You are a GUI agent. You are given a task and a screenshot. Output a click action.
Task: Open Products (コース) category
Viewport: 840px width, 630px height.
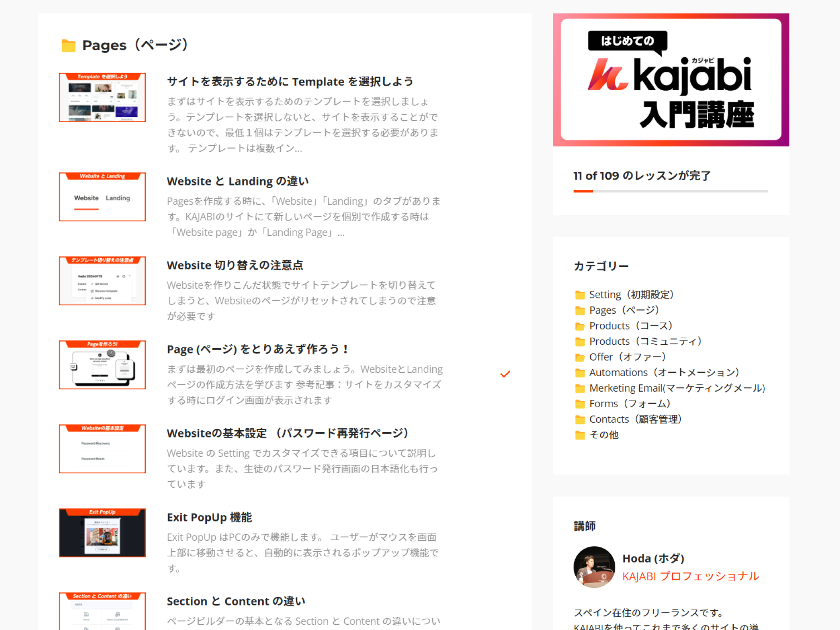coord(630,326)
